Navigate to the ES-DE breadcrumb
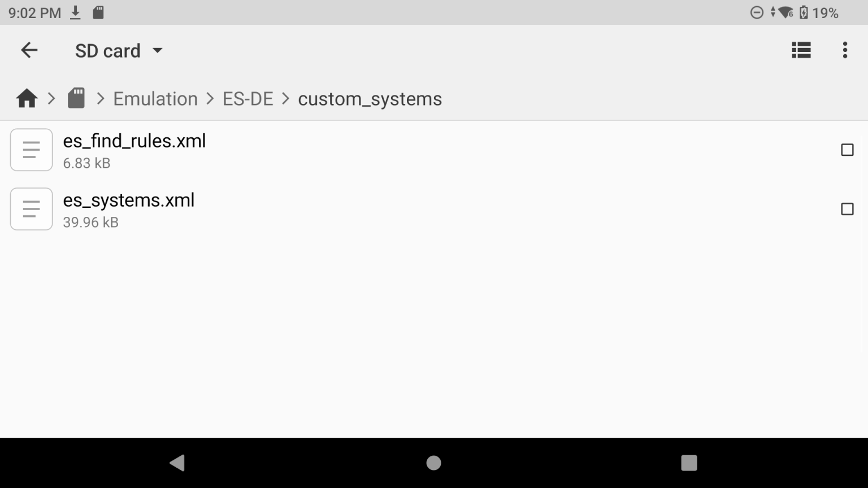 click(x=248, y=98)
